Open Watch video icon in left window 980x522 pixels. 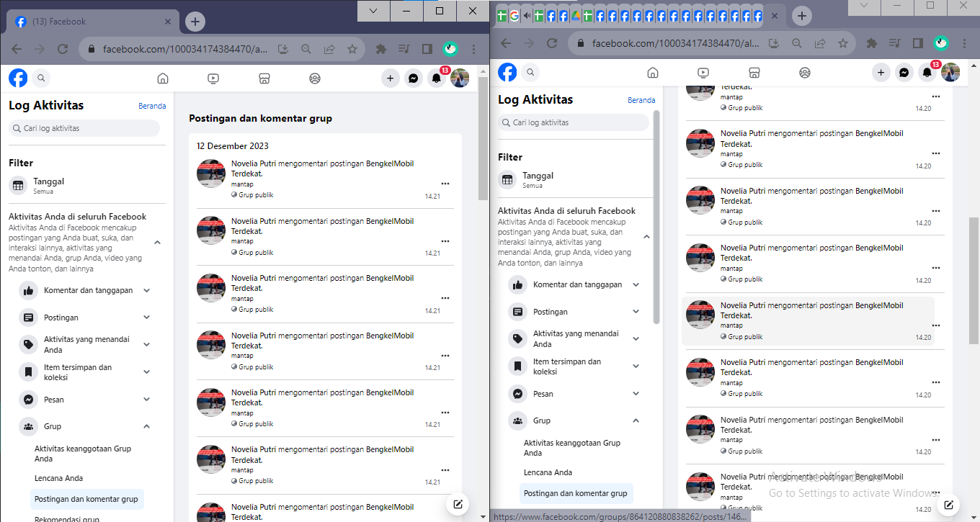pos(213,78)
